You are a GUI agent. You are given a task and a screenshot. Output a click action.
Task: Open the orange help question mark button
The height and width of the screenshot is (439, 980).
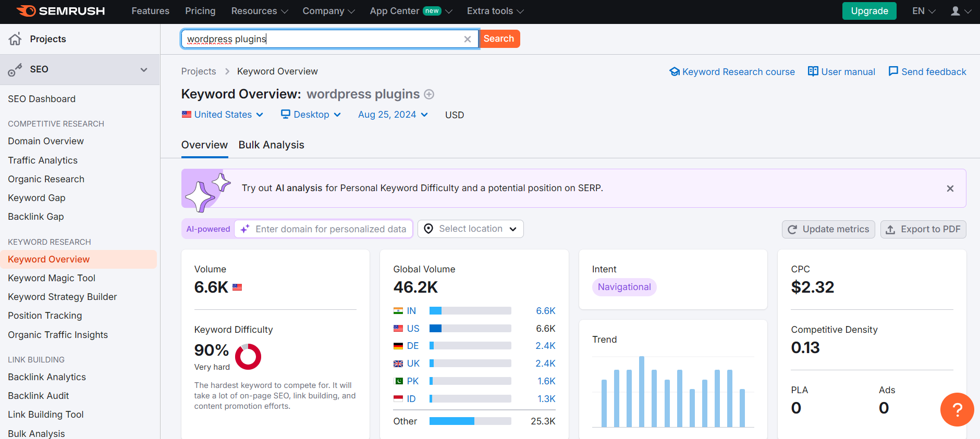tap(957, 409)
